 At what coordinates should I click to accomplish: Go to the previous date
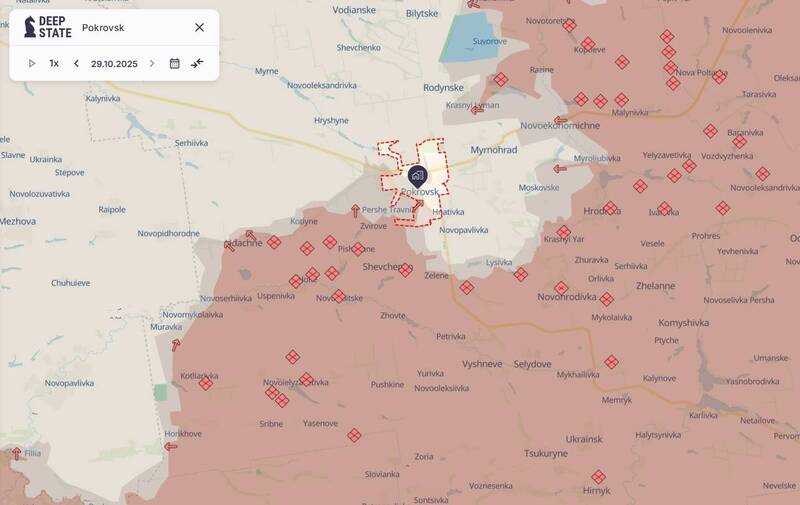[x=76, y=63]
